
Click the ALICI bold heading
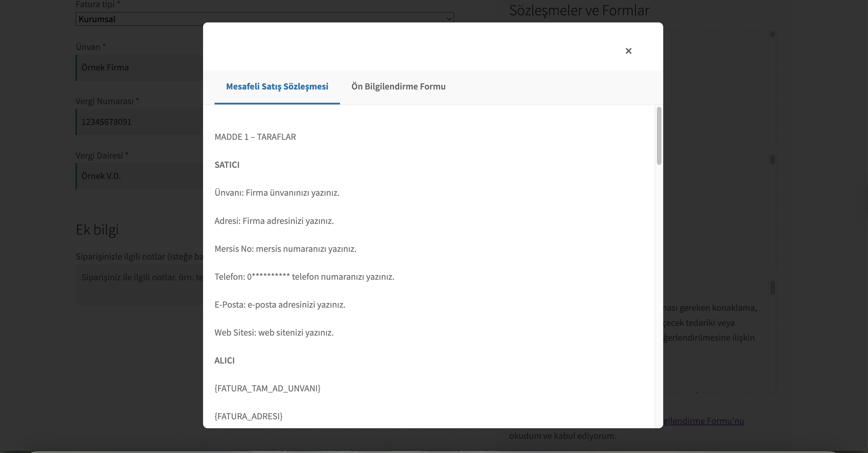224,361
